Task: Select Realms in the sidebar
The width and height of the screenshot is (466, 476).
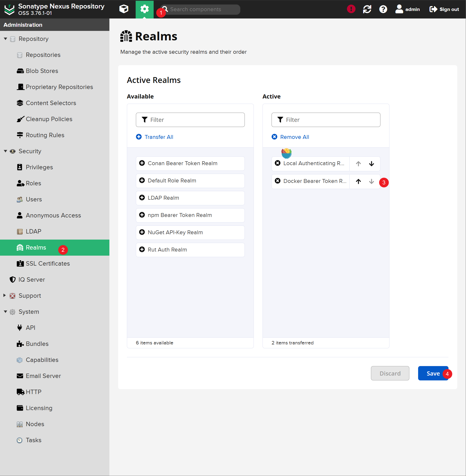Action: point(55,247)
